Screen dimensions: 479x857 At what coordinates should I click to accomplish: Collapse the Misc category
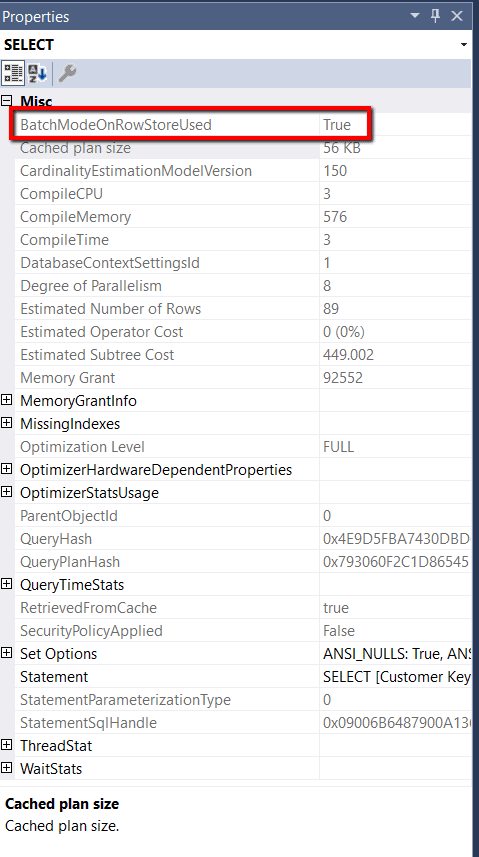click(7, 101)
